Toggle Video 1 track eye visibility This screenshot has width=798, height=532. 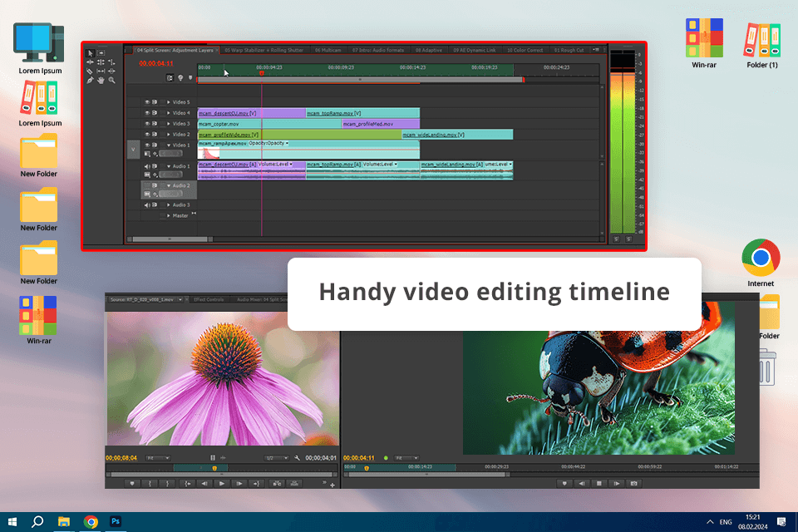[147, 145]
